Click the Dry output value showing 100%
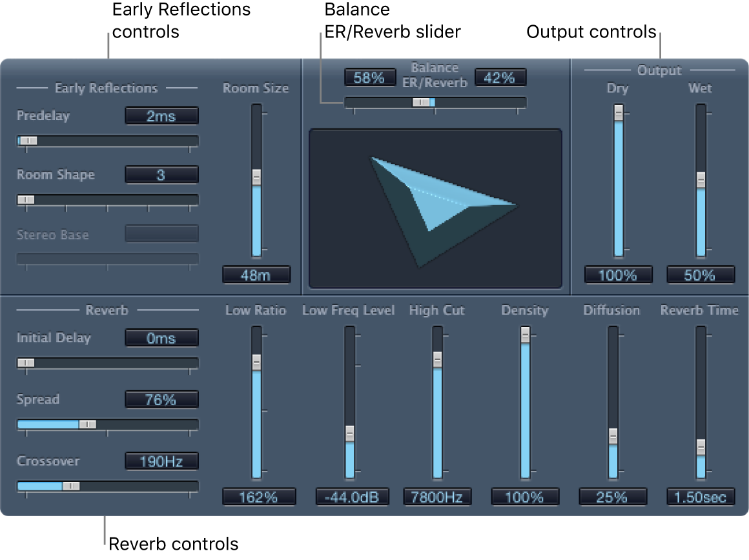Viewport: 749px width, 560px height. click(618, 274)
